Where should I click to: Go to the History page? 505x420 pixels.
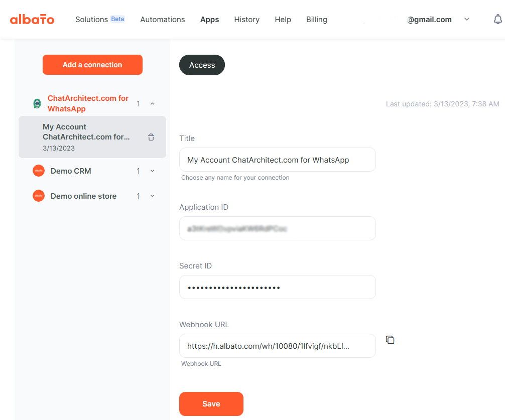point(246,19)
